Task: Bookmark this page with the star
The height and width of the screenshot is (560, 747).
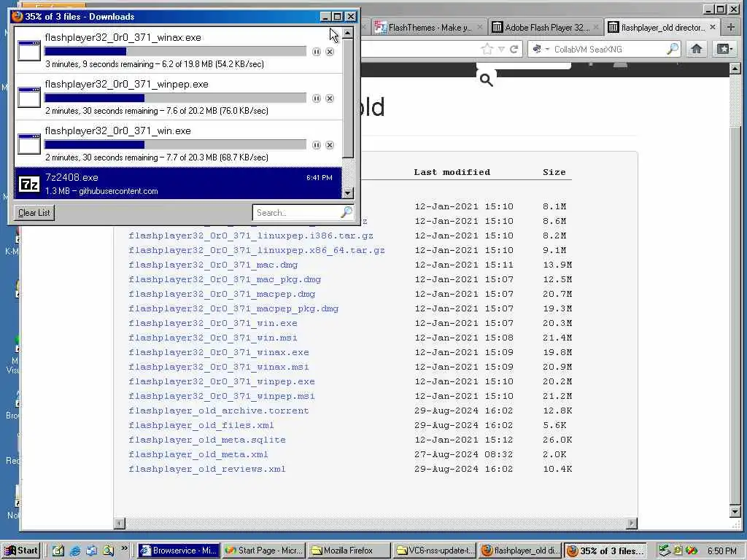Action: [487, 49]
